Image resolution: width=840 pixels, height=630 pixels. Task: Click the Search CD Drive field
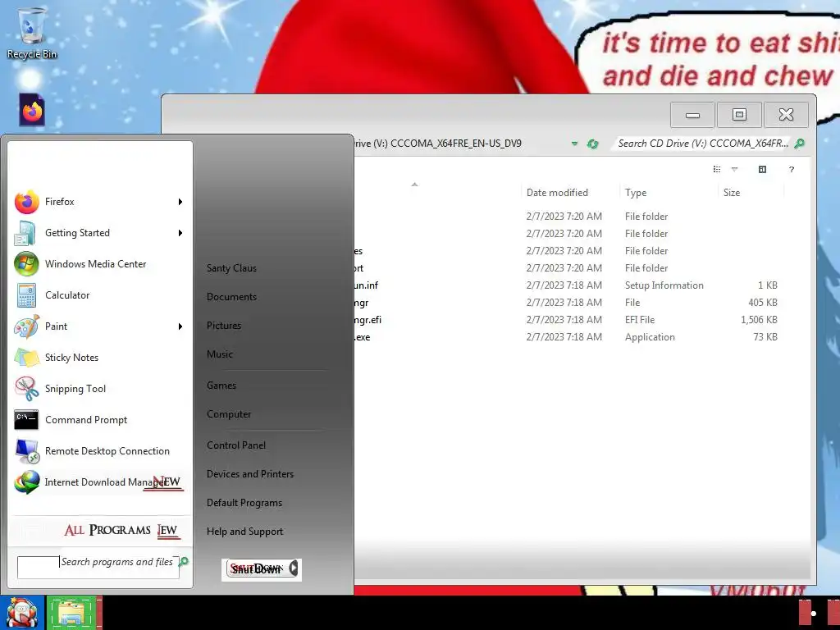(703, 144)
